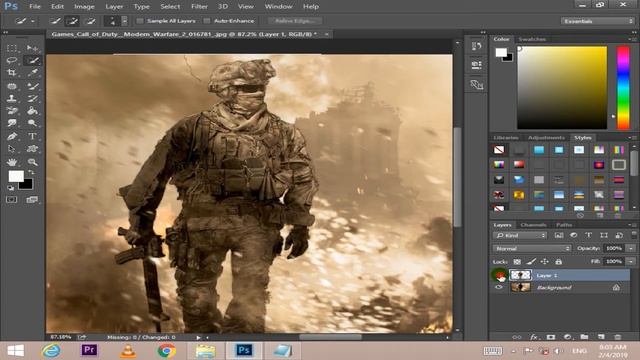Click Subtract from selection mode

click(90, 21)
